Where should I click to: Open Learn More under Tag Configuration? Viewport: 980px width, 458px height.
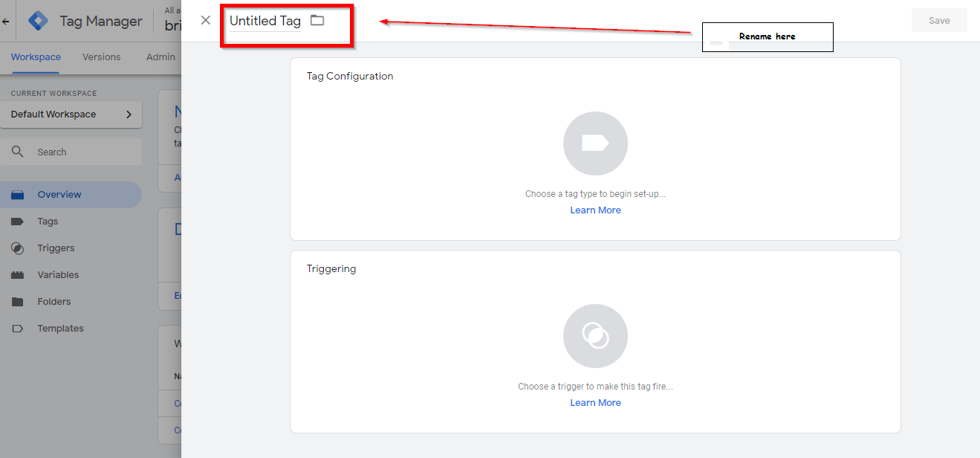pyautogui.click(x=595, y=210)
